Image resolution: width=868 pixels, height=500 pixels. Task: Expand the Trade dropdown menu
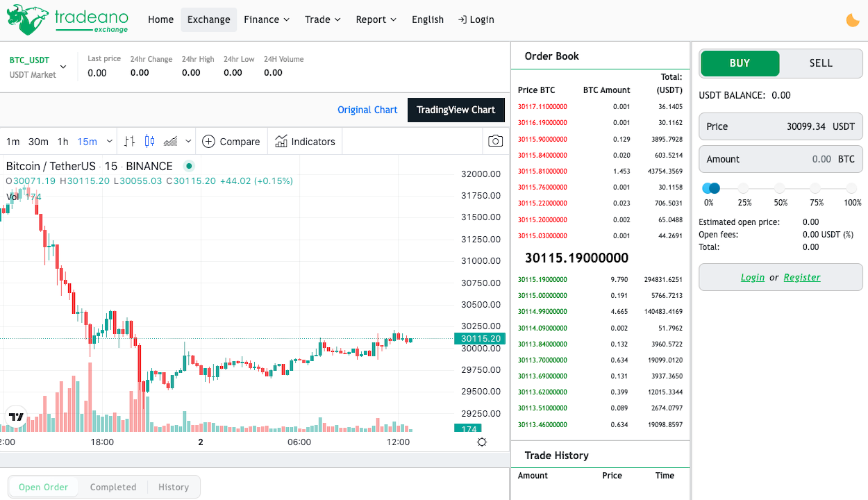point(323,19)
